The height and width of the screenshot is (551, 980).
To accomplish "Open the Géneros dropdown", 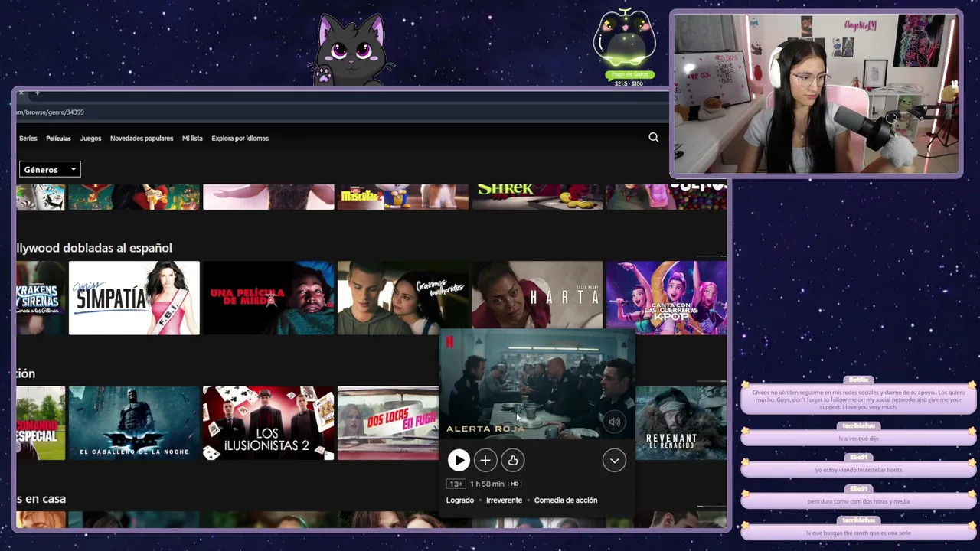I will (50, 169).
